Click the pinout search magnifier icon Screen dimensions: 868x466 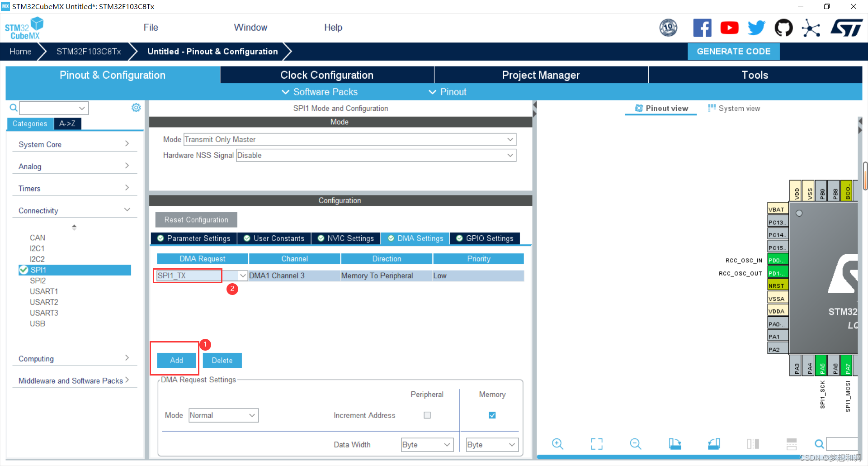click(819, 444)
